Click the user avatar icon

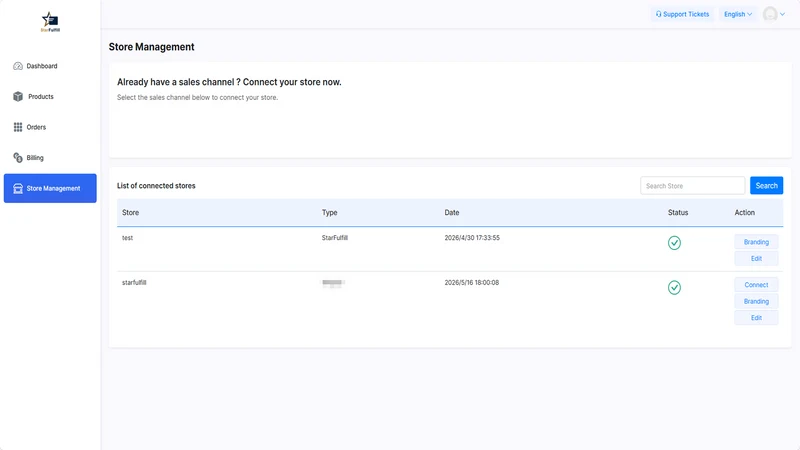point(770,14)
